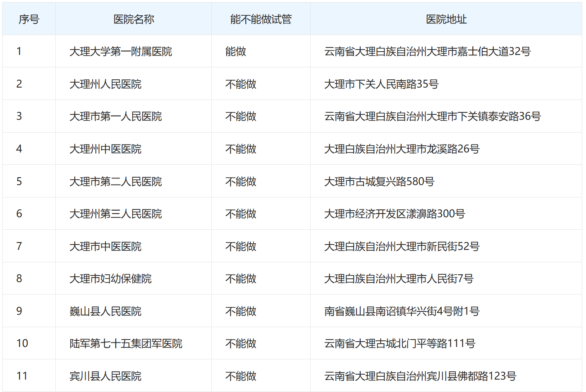Select 大理州第三人民医院 hospital name

pyautogui.click(x=116, y=214)
